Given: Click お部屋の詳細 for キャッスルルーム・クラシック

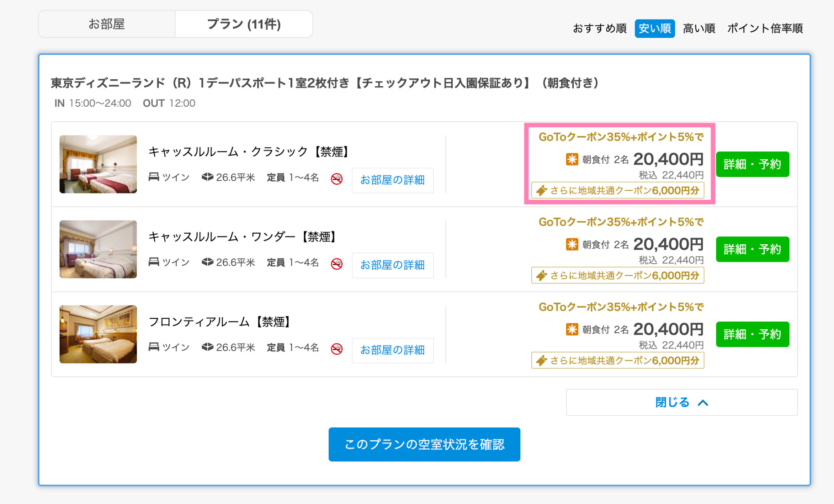Looking at the screenshot, I should (392, 180).
